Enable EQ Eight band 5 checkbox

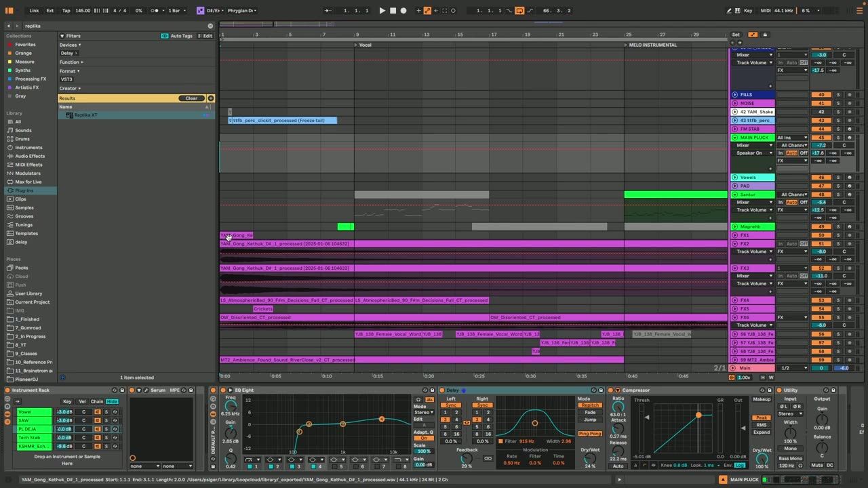click(336, 466)
